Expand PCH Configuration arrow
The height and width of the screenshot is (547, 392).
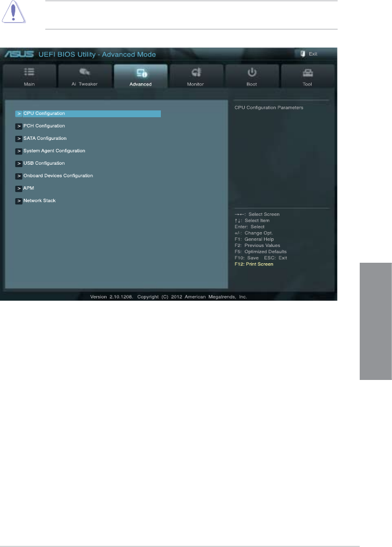pos(19,126)
